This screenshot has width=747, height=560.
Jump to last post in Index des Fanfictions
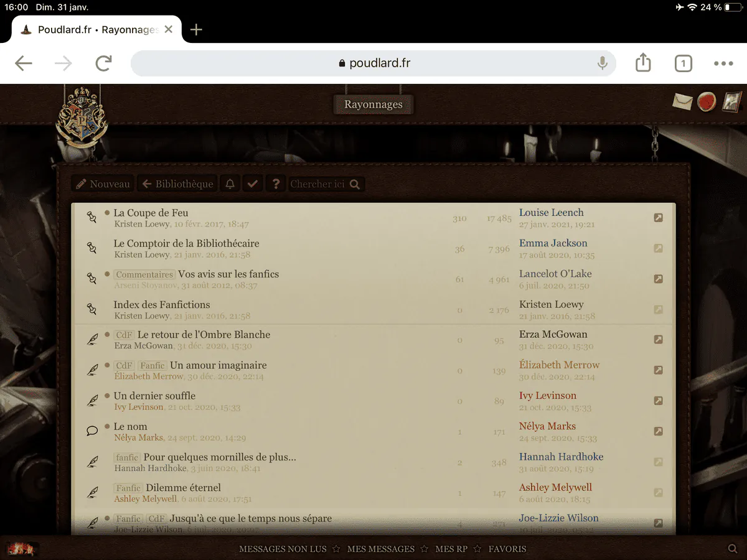(659, 309)
